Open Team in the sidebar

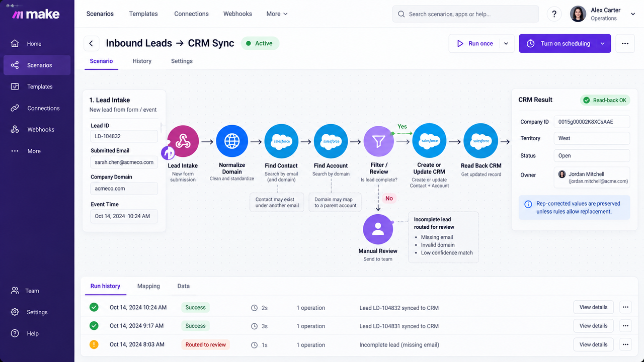point(37,291)
